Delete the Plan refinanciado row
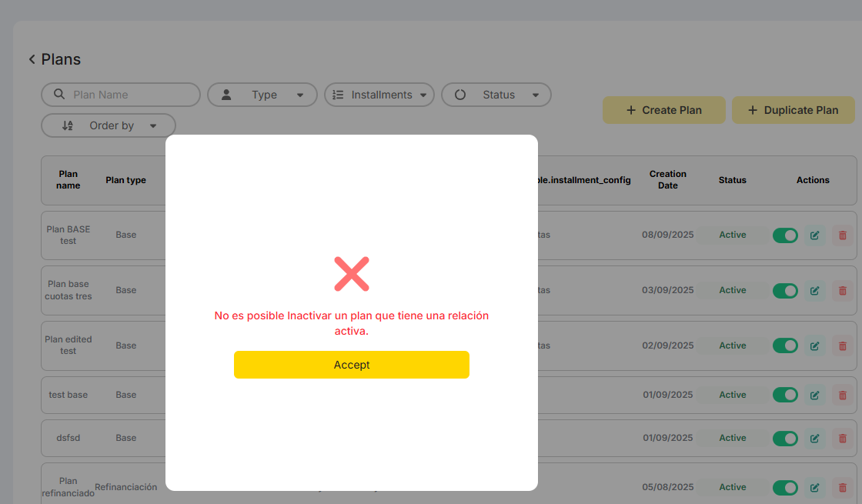This screenshot has height=504, width=862. point(843,488)
